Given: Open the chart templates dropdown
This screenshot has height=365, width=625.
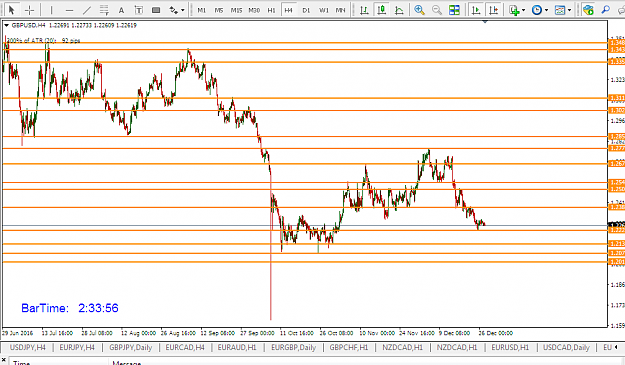Looking at the screenshot, I should click(x=569, y=10).
